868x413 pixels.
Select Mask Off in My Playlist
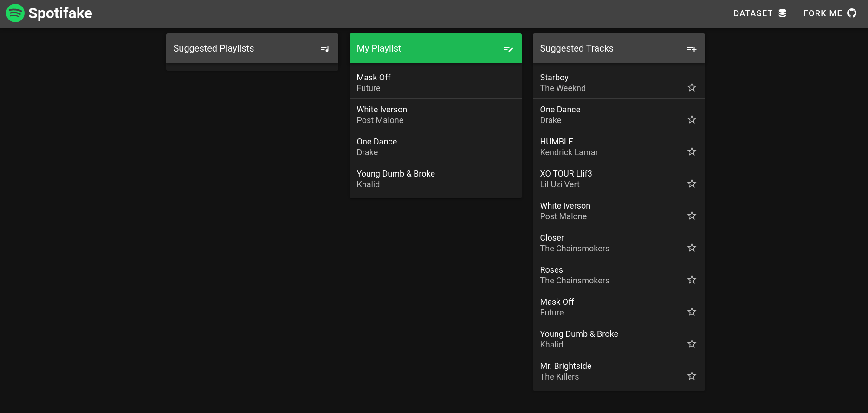(435, 83)
